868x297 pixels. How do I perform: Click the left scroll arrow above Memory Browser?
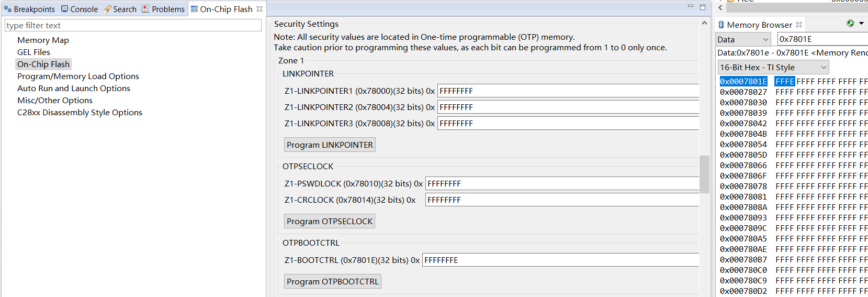pos(720,8)
